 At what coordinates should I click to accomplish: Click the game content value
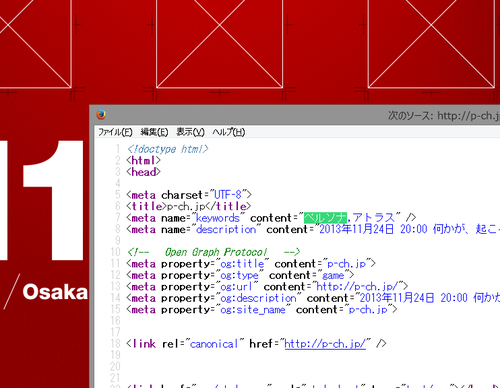click(333, 275)
